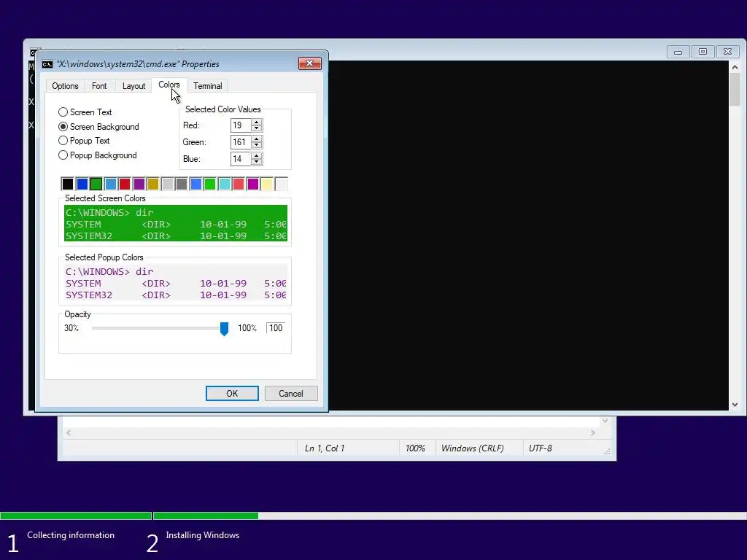Click the 100% zoom status in Notepad
The width and height of the screenshot is (747, 560).
(415, 448)
